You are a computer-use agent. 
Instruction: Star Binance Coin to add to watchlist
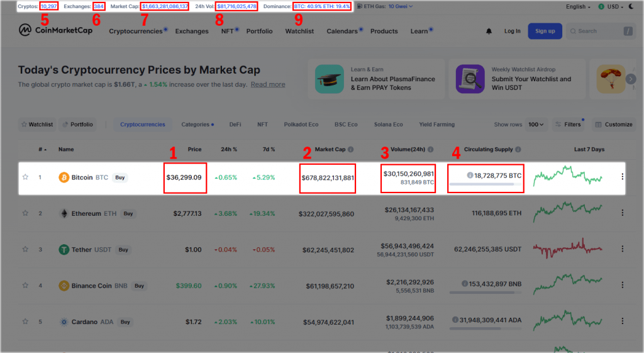25,285
